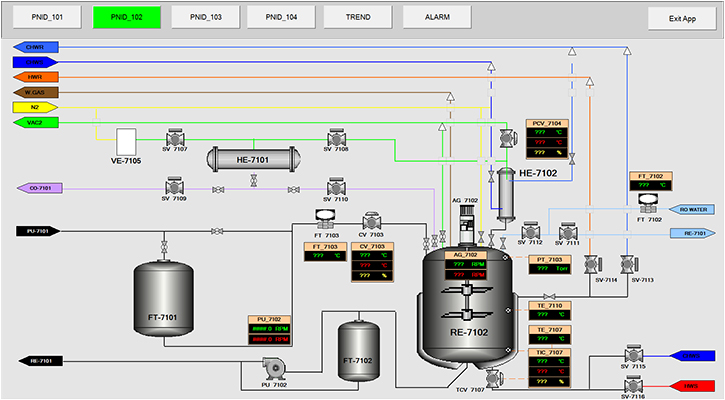Select the PNID_102 tab
The width and height of the screenshot is (725, 400).
point(127,17)
